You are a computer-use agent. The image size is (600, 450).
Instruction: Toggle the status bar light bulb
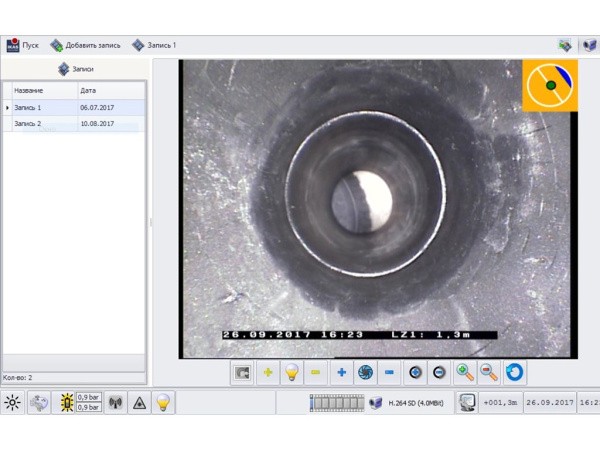click(162, 402)
